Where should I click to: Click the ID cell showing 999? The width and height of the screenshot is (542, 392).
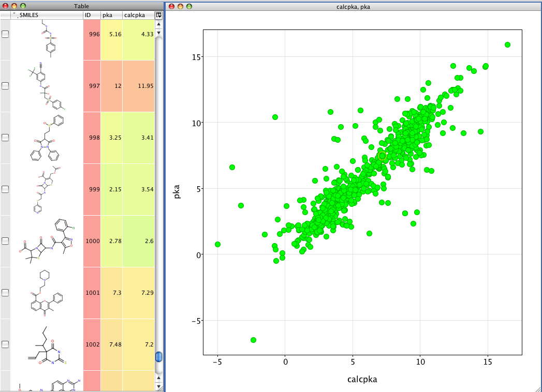[92, 190]
